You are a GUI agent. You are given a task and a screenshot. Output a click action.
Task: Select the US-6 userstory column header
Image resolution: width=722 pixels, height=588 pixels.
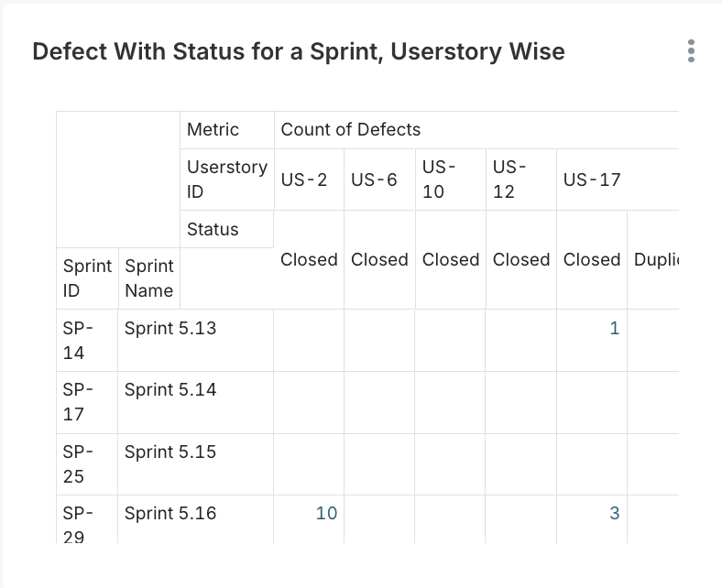coord(374,180)
